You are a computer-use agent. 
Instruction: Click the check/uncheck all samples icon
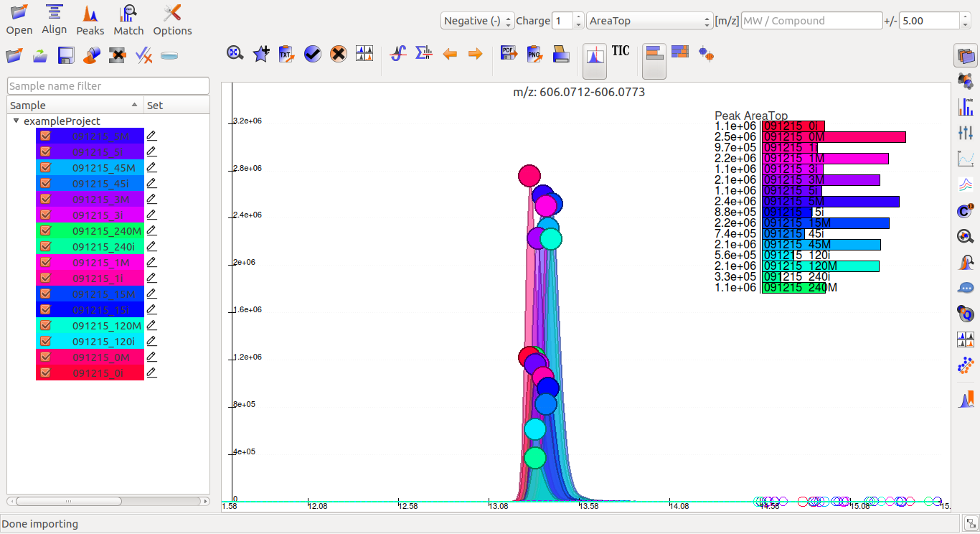click(143, 55)
